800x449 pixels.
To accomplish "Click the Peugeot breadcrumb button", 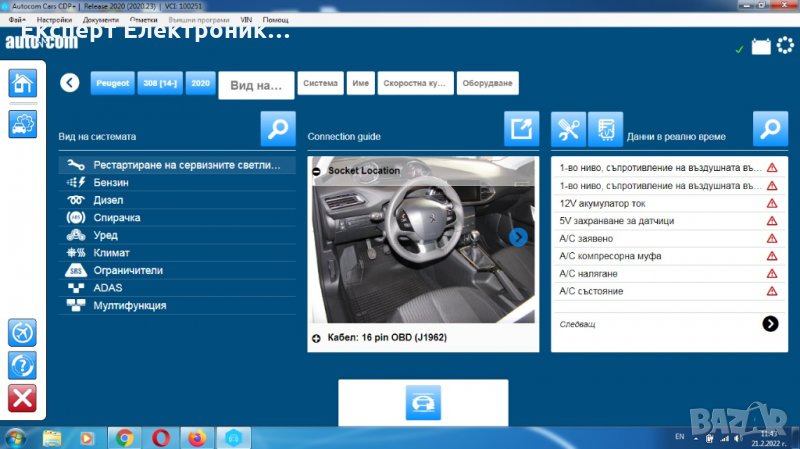I will pos(112,83).
